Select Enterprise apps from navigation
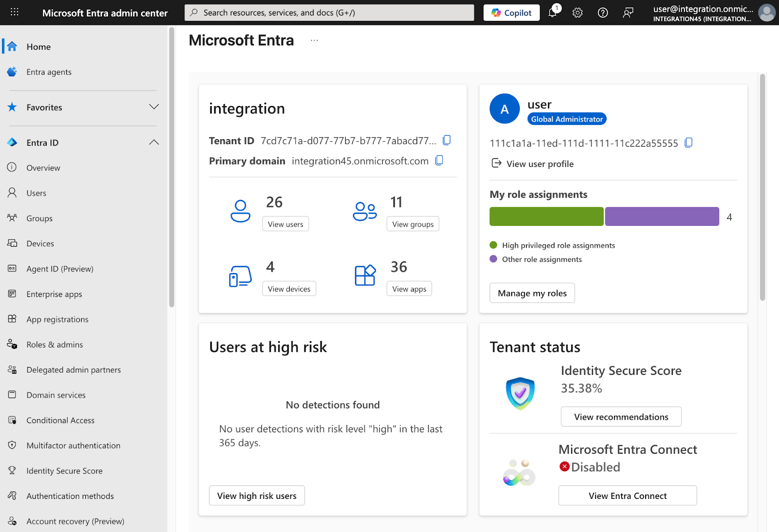 54,294
